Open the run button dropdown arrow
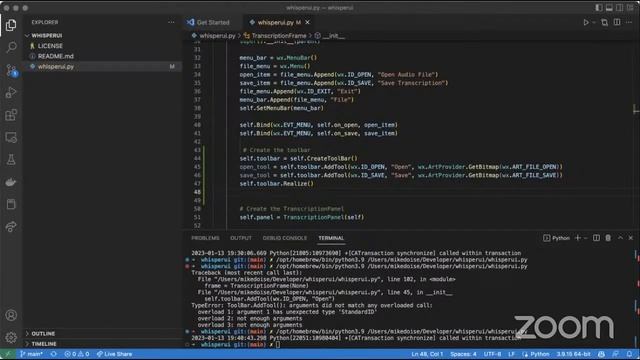This screenshot has height=360, width=640. tap(594, 22)
